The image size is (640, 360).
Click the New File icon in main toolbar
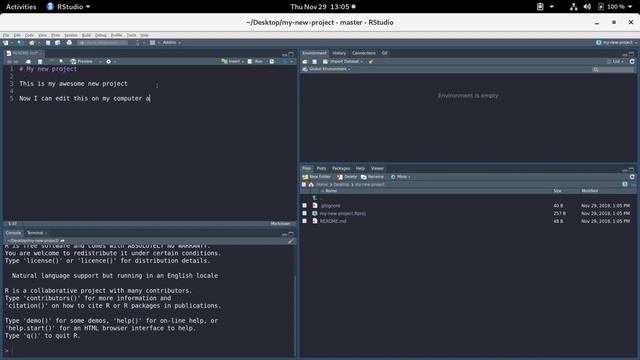pos(6,42)
